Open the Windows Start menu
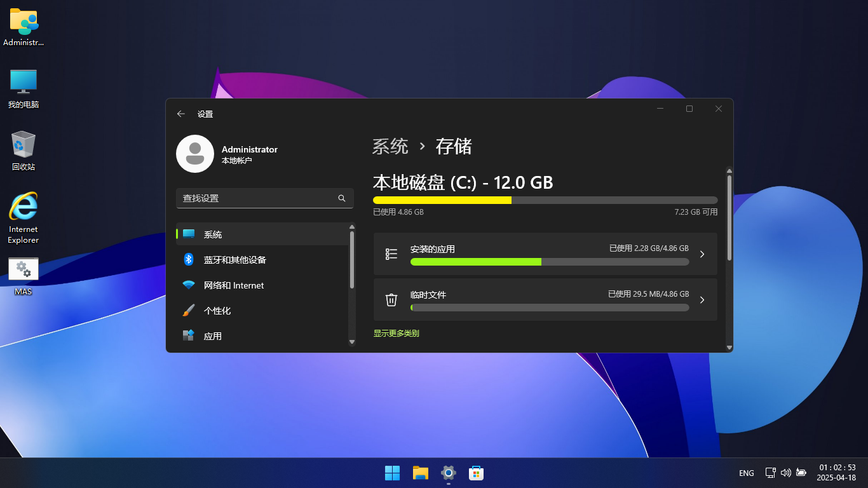868x488 pixels. click(393, 473)
